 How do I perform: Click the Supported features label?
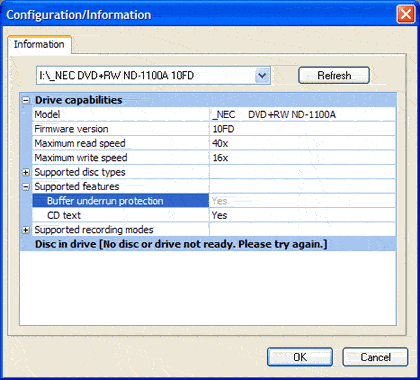(x=77, y=187)
